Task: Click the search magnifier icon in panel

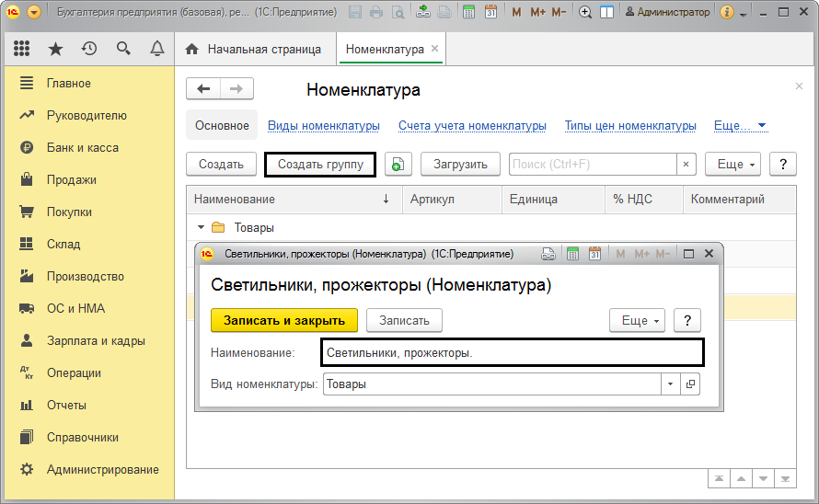Action: coord(123,49)
